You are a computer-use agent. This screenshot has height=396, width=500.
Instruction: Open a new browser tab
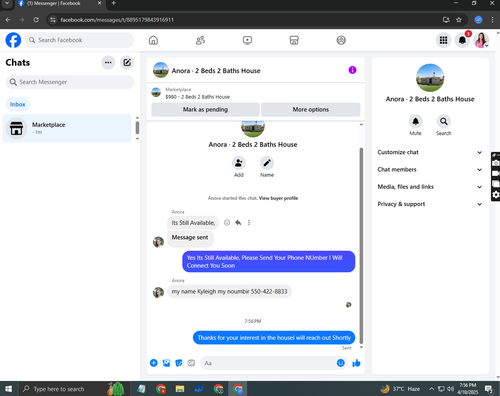pyautogui.click(x=113, y=3)
